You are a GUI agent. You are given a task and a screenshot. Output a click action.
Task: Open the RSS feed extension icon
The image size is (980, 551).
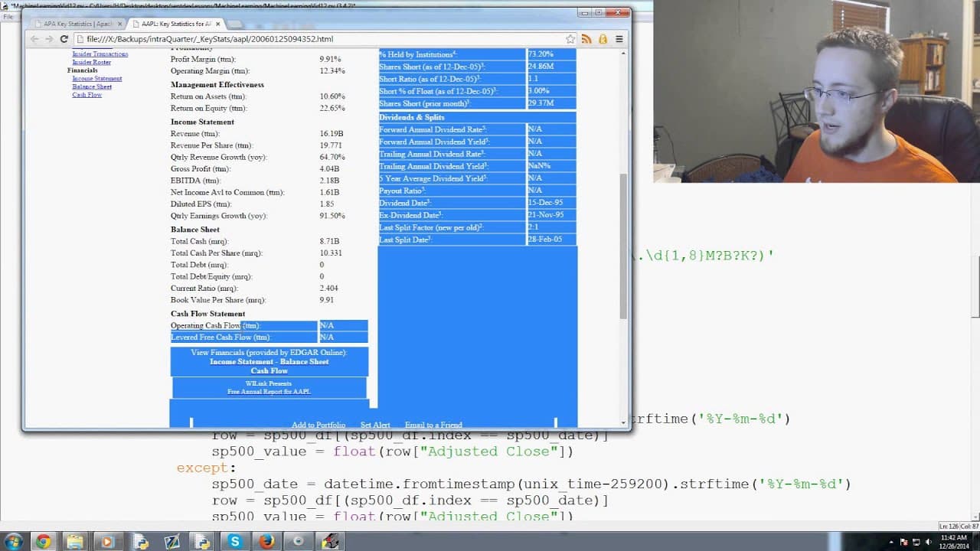(586, 39)
